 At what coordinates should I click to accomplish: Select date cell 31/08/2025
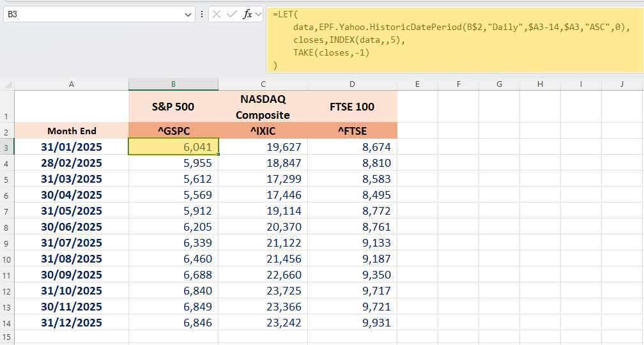pos(72,259)
